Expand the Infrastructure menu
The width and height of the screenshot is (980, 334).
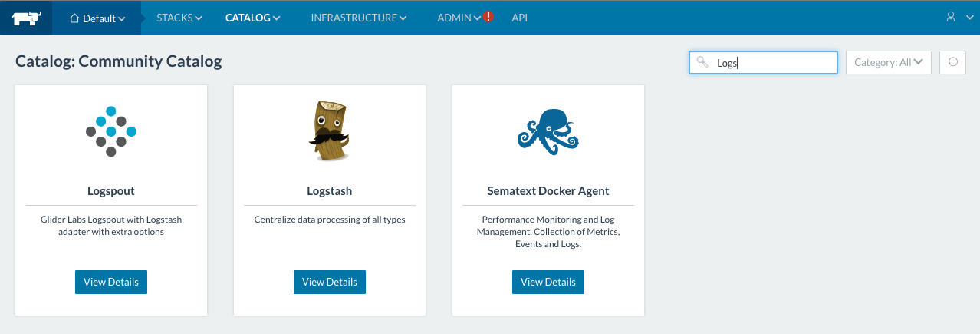[x=358, y=18]
